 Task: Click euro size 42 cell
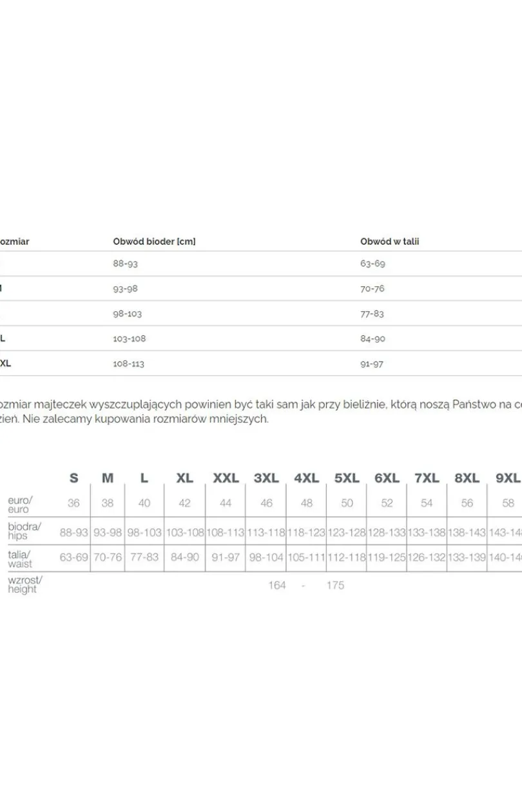pos(185,503)
